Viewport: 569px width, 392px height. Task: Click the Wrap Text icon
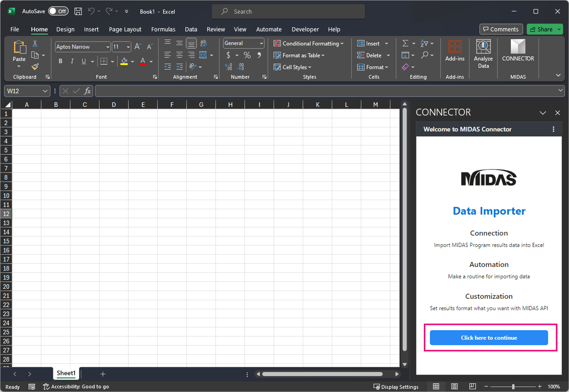coord(203,43)
